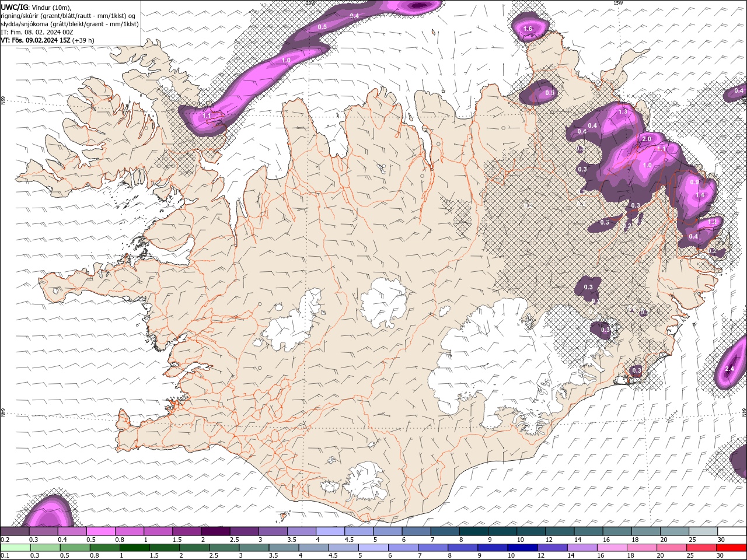
Task: Click the '9' label on the rain legend
Action: click(x=481, y=555)
